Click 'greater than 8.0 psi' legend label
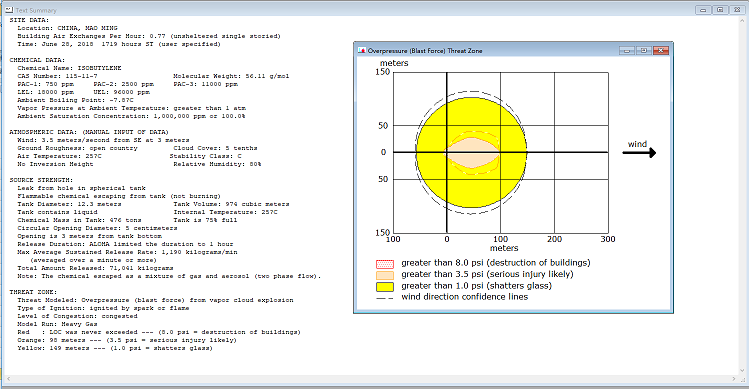Viewport: 749px width, 389px height. click(x=496, y=263)
